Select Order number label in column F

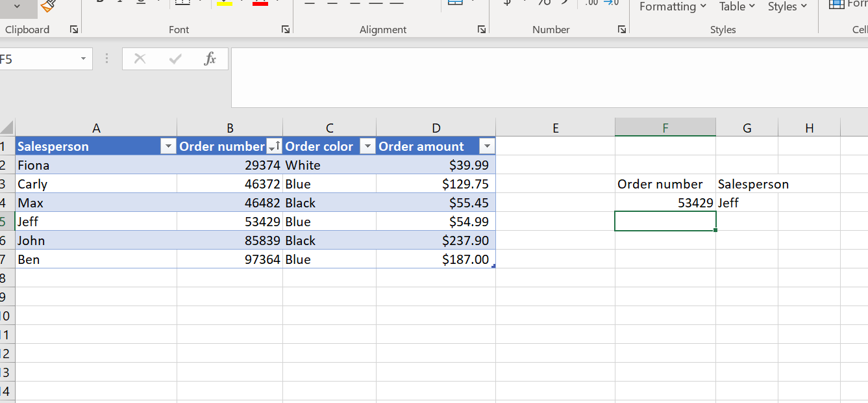point(665,184)
